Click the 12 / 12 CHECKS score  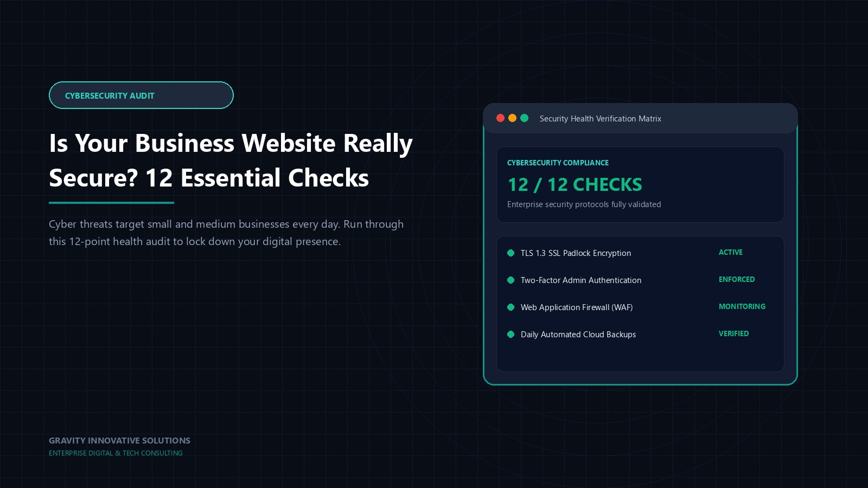tap(575, 185)
